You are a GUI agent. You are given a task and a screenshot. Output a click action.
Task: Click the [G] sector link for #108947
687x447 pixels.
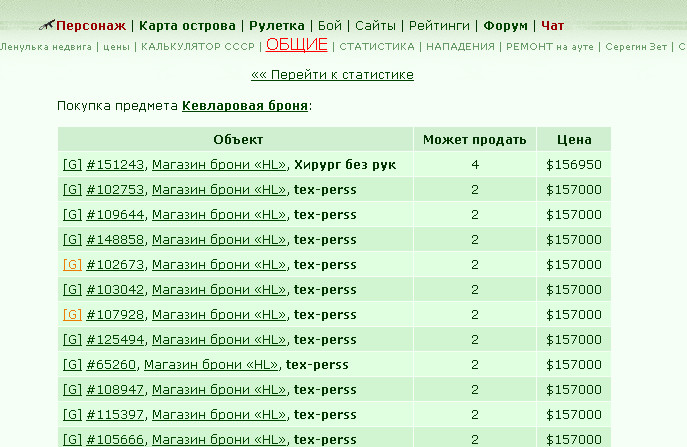coord(72,390)
